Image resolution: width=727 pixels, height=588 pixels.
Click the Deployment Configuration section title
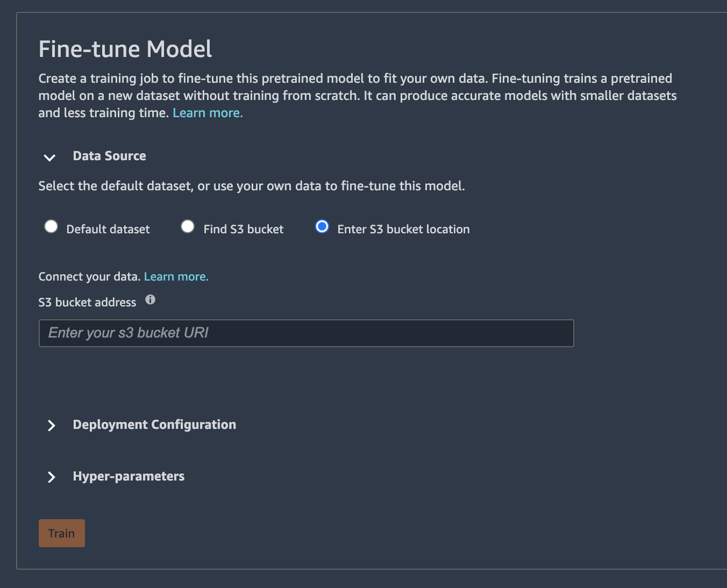point(154,425)
